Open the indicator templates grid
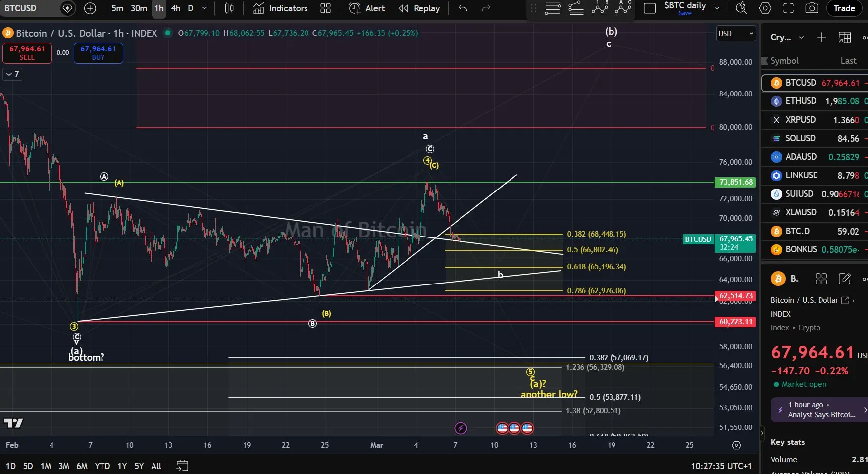Image resolution: width=868 pixels, height=474 pixels. click(x=325, y=8)
